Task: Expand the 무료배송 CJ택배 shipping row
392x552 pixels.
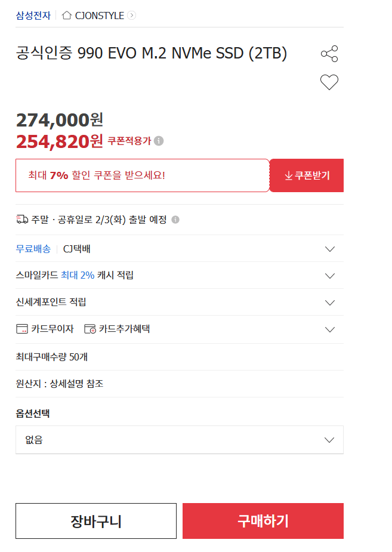Action: 330,249
